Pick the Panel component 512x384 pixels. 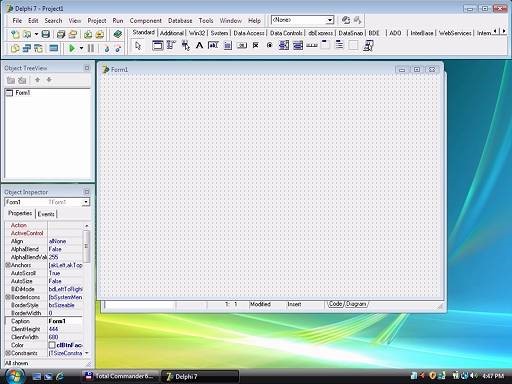353,45
